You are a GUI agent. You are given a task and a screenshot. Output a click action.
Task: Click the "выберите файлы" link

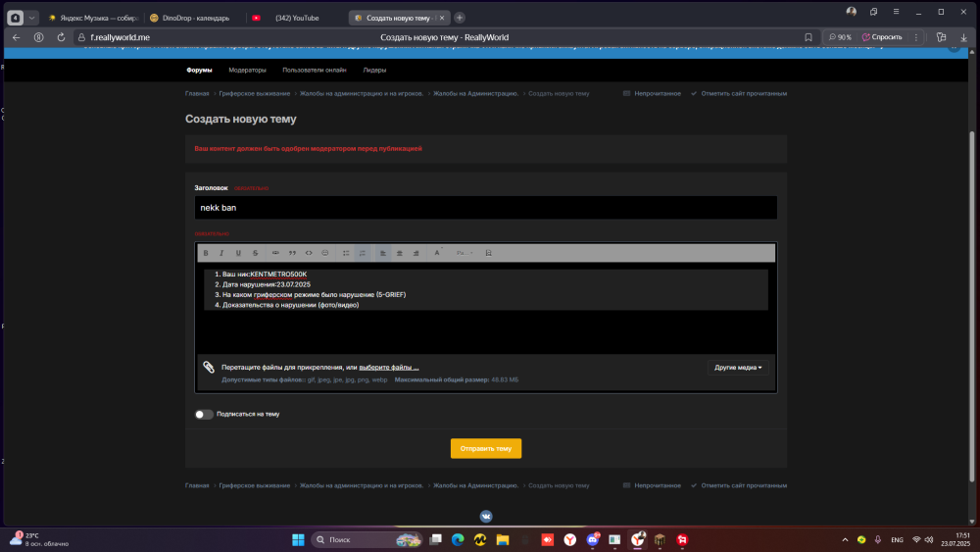click(389, 368)
